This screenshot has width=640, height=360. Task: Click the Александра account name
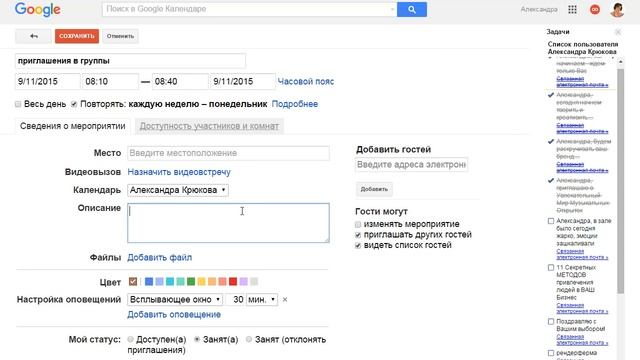click(x=539, y=9)
